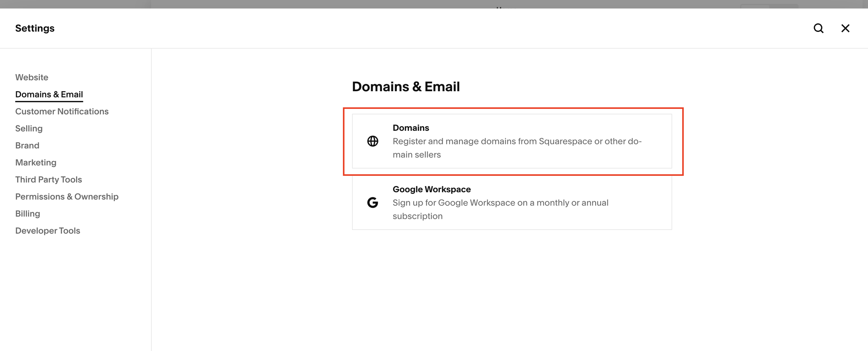This screenshot has height=351, width=868.
Task: Click the Google G logo icon
Action: coord(373,203)
